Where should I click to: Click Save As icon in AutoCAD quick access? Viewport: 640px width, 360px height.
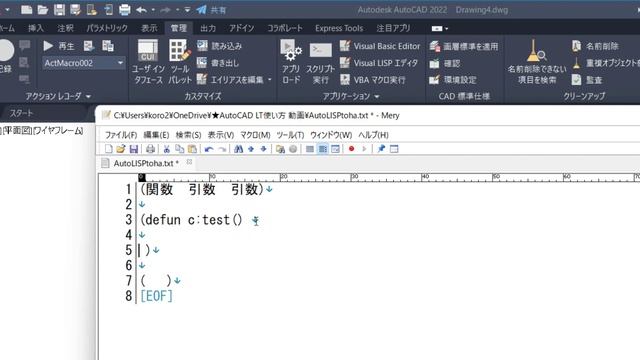coord(76,9)
